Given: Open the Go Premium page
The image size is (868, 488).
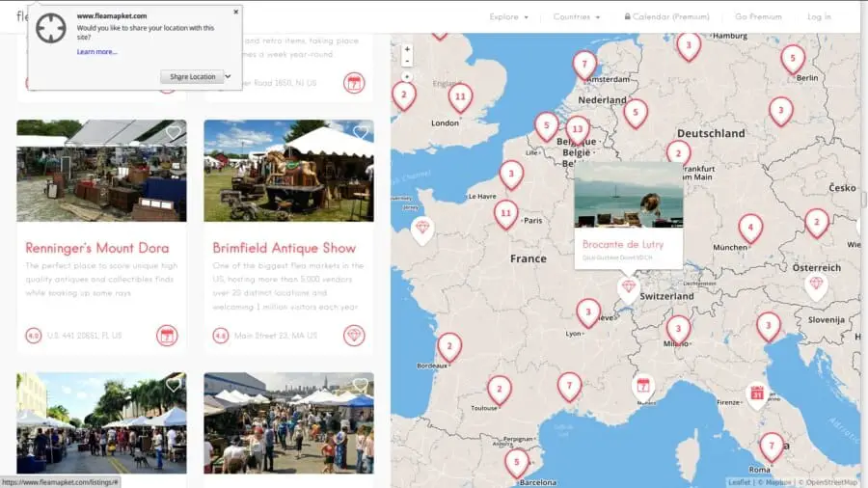Looking at the screenshot, I should (758, 17).
